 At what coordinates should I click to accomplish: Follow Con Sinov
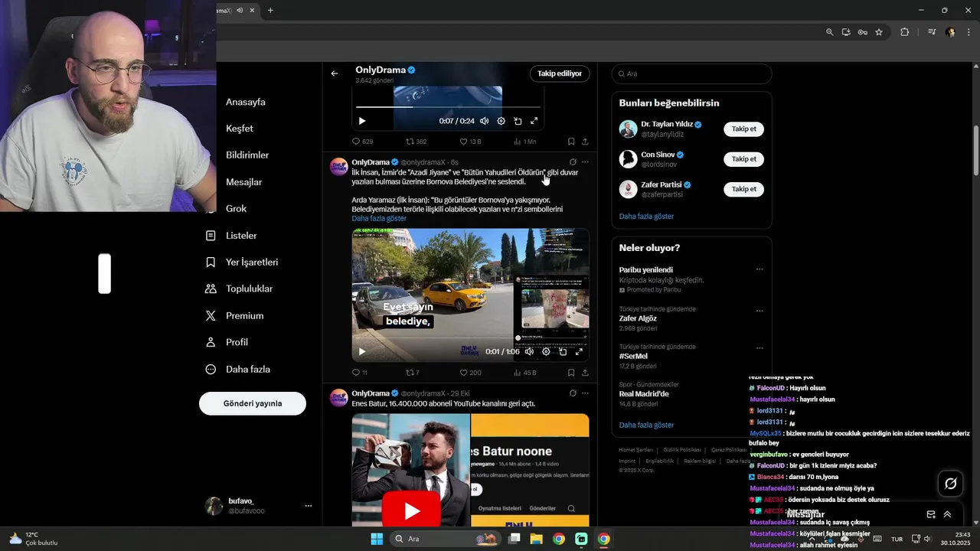(743, 159)
